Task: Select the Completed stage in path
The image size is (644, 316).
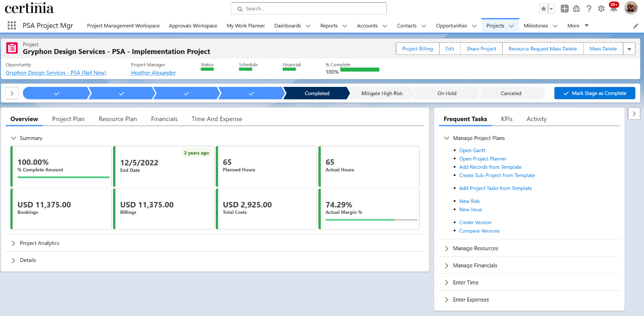Action: pos(317,93)
